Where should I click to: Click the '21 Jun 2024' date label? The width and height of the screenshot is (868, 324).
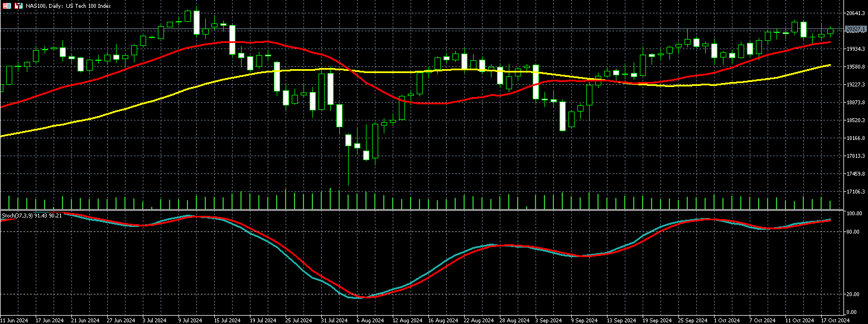[x=85, y=321]
